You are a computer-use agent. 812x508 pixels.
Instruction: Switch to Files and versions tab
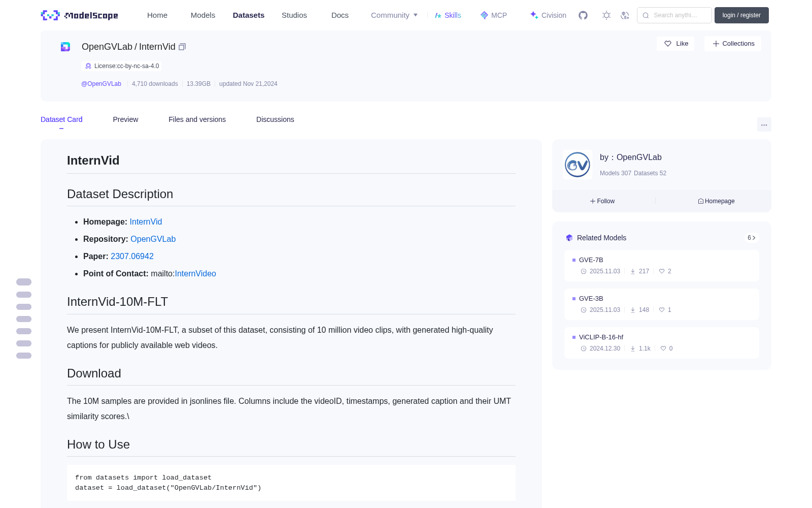(x=197, y=119)
